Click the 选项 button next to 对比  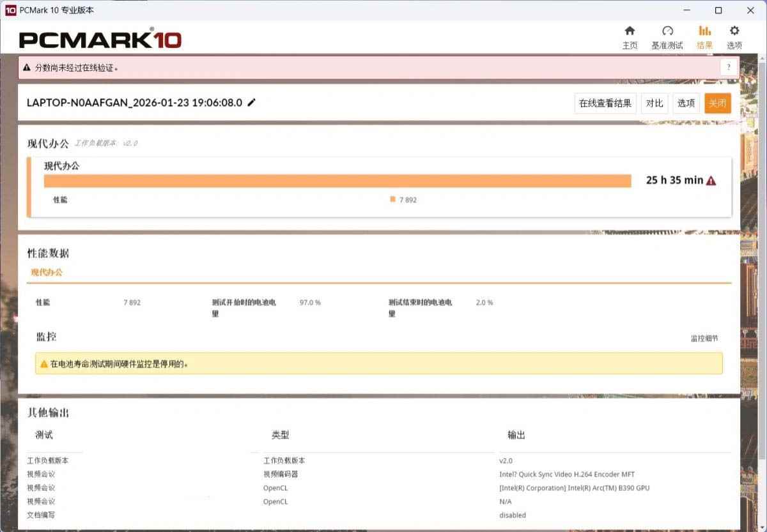tap(686, 103)
